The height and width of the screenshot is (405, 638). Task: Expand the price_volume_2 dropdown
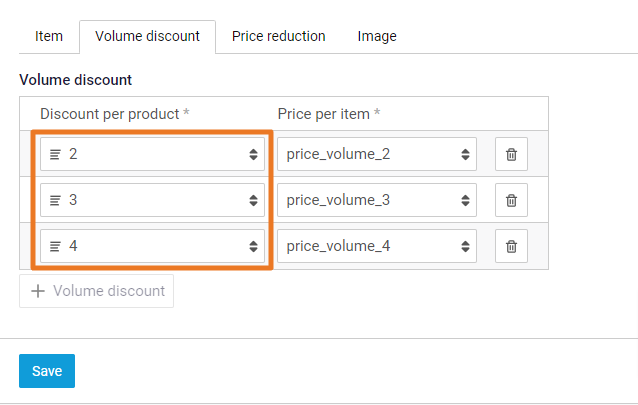[465, 154]
